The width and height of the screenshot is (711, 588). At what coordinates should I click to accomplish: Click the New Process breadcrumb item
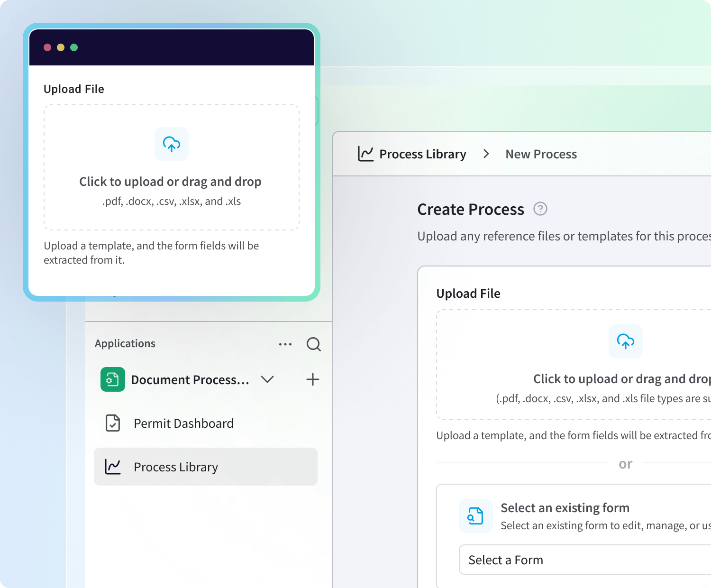click(541, 154)
